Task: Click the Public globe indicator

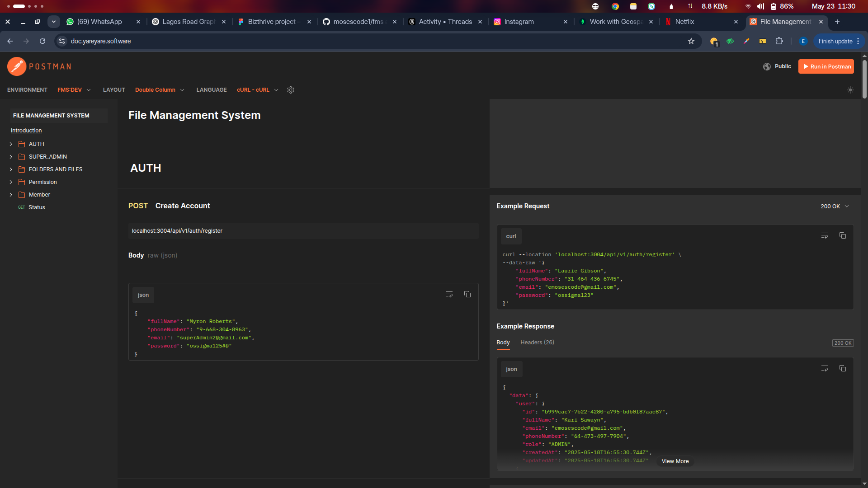Action: pyautogui.click(x=777, y=66)
